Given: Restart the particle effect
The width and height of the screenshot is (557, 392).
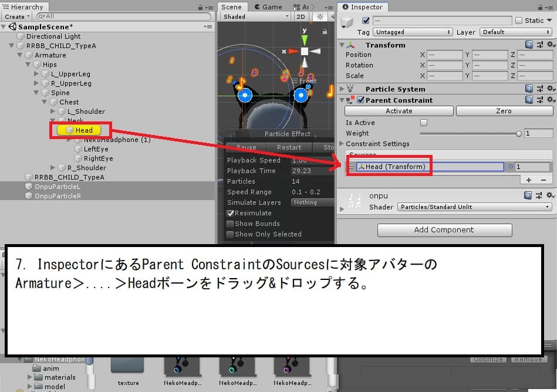Looking at the screenshot, I should coord(289,147).
